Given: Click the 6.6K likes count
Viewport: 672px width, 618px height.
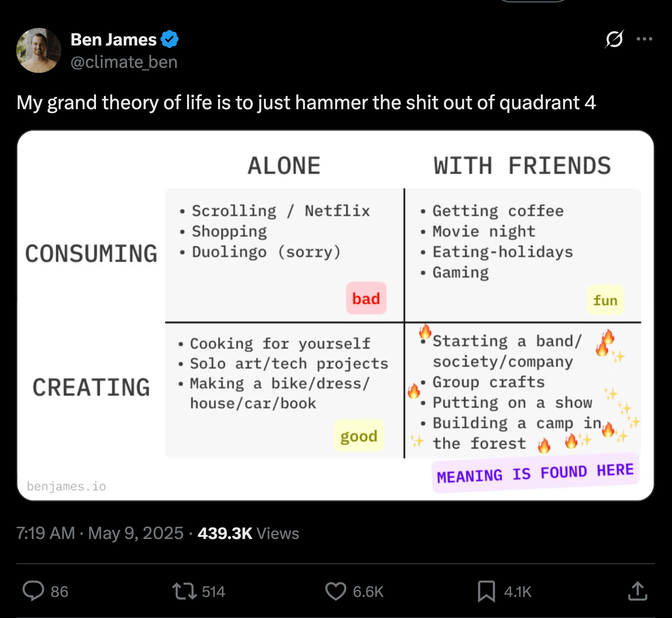Looking at the screenshot, I should click(368, 592).
